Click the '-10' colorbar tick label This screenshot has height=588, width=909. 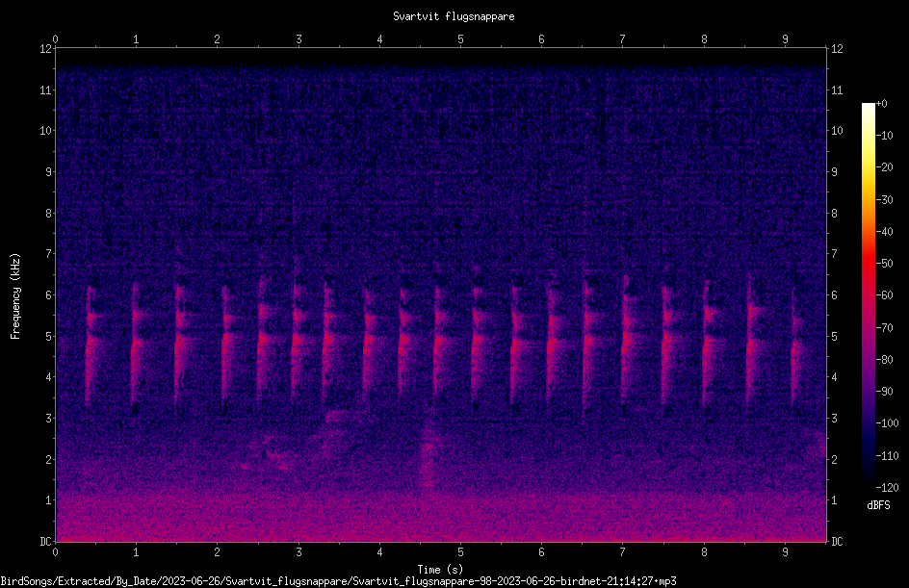[x=884, y=136]
